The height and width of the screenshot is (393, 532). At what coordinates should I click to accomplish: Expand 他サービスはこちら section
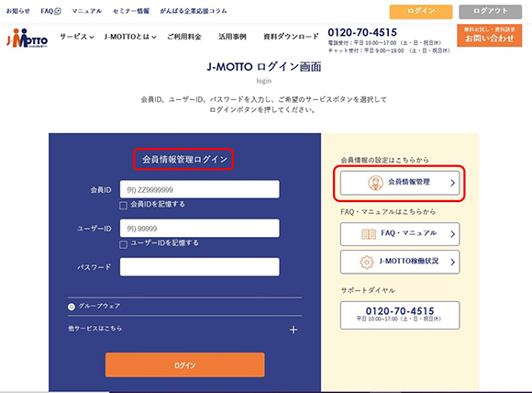[184, 329]
